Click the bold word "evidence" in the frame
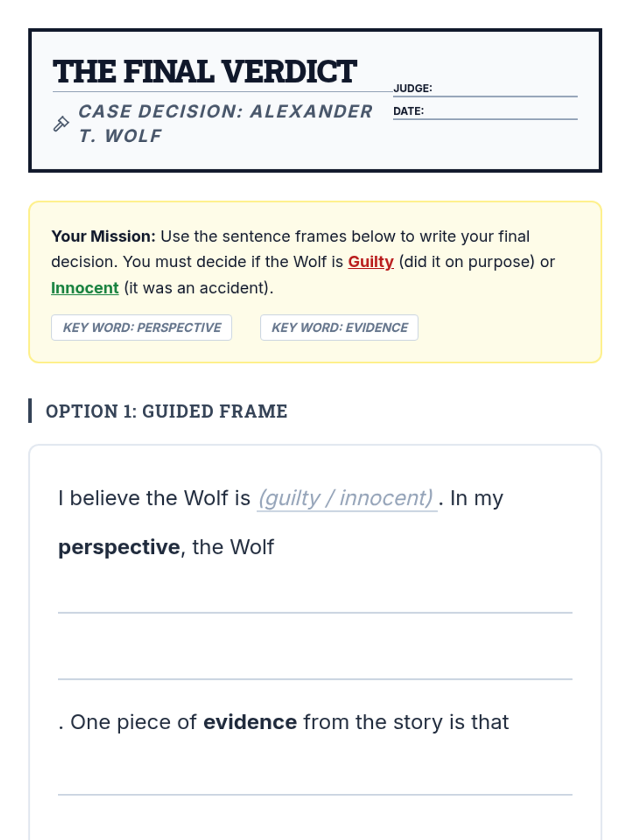The height and width of the screenshot is (840, 630). 250,722
